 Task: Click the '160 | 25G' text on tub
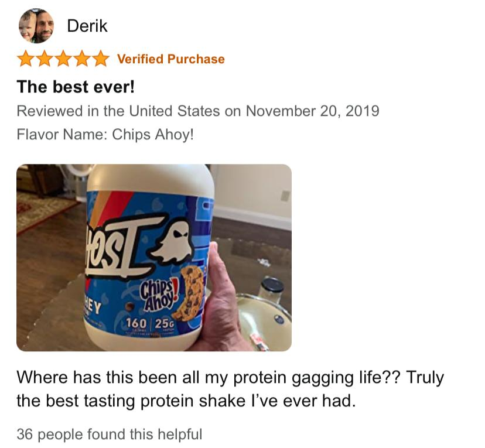[150, 323]
